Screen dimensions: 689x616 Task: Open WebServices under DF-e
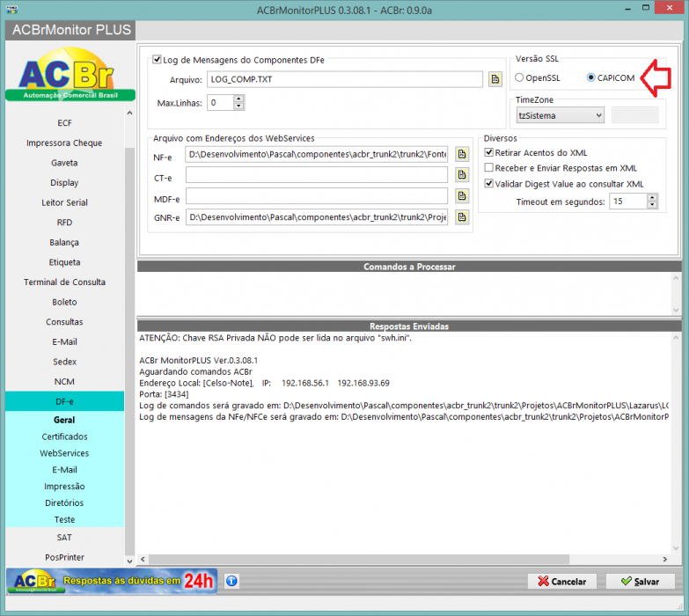click(64, 453)
